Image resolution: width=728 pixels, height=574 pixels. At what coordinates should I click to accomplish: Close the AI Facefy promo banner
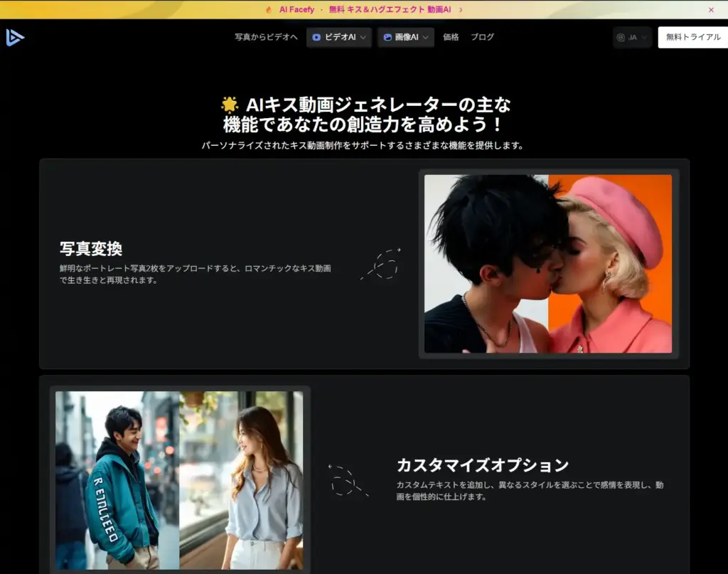(711, 10)
